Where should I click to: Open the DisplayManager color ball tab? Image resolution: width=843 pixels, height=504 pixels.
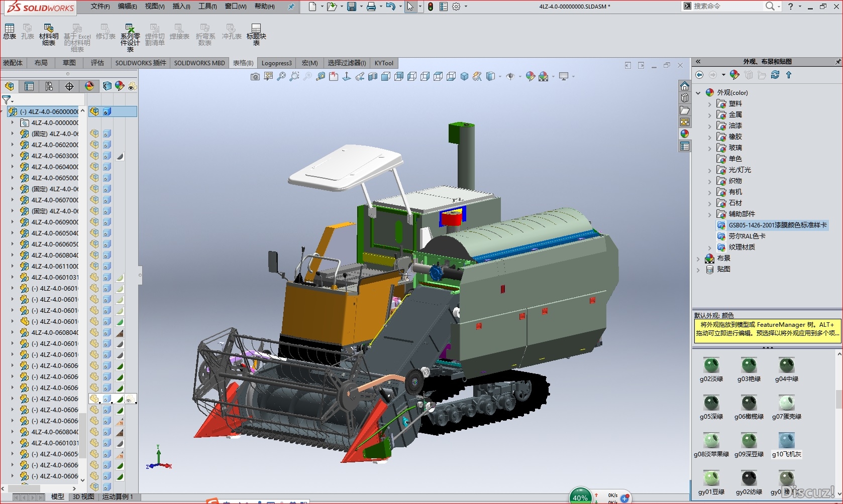(89, 86)
